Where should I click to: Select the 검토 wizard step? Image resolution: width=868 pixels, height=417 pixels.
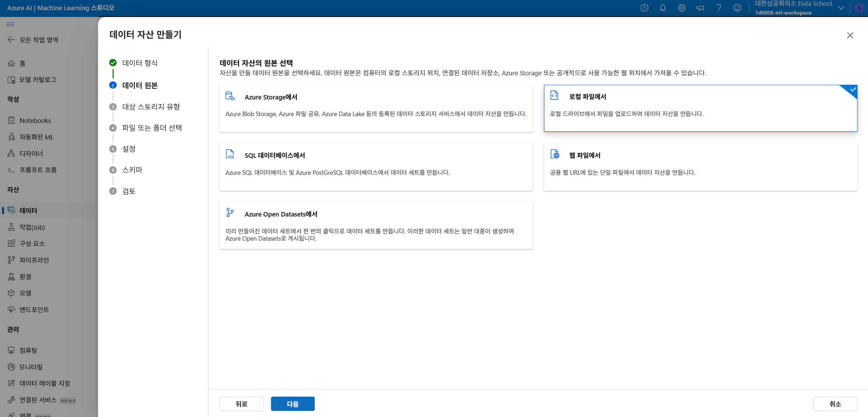click(122, 191)
